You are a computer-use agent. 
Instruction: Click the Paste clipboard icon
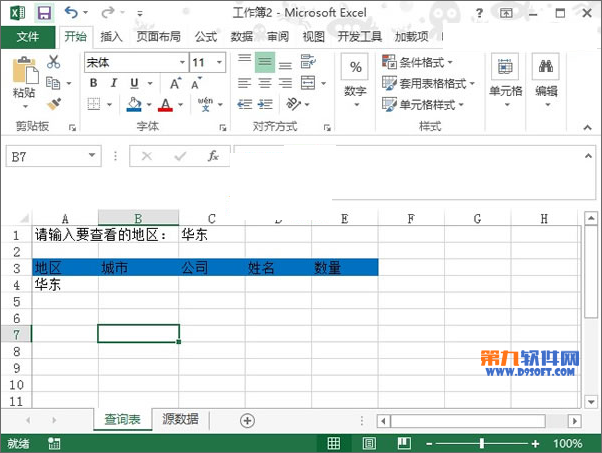click(25, 70)
